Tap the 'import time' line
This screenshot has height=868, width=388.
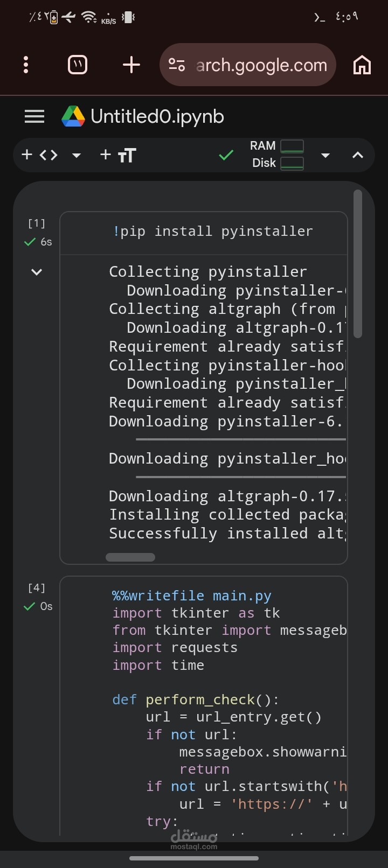tap(158, 665)
